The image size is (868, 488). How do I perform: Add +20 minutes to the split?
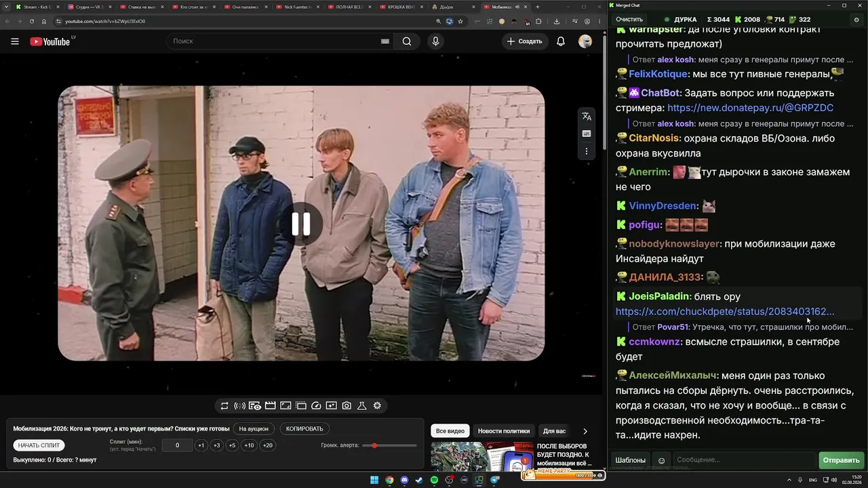268,445
